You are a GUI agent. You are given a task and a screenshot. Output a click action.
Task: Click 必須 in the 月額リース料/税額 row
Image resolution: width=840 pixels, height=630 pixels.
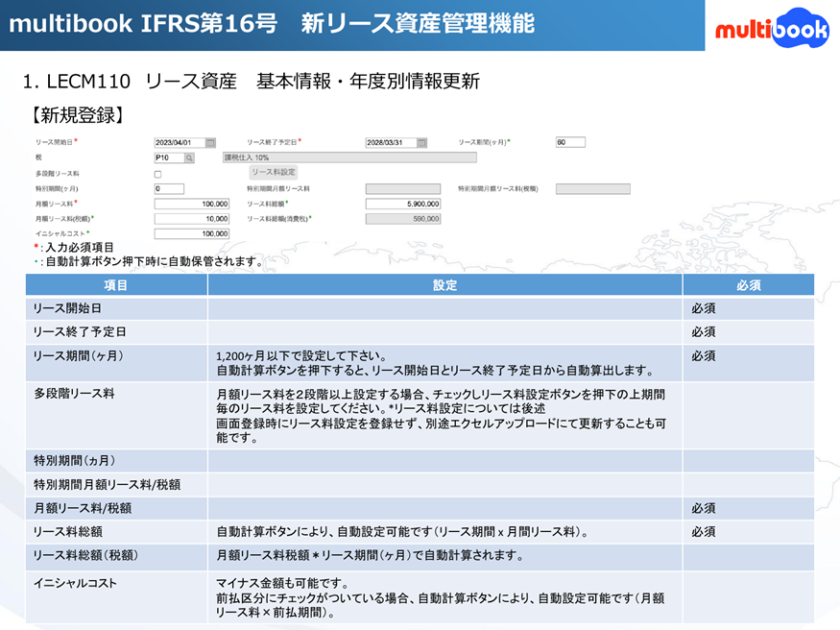pyautogui.click(x=704, y=508)
